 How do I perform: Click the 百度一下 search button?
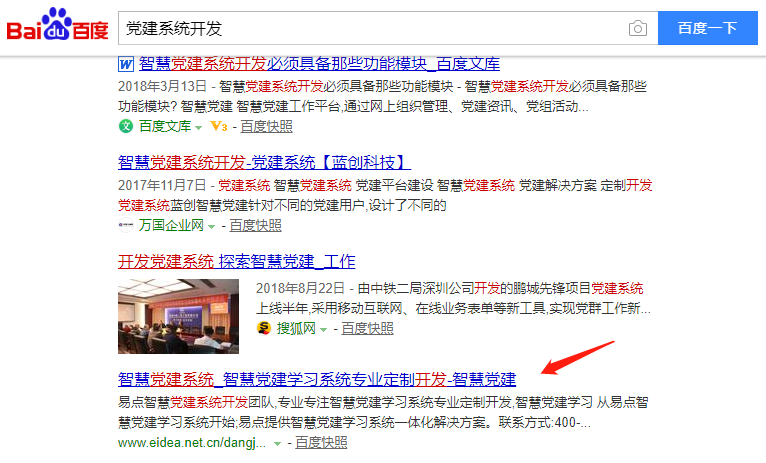click(707, 28)
